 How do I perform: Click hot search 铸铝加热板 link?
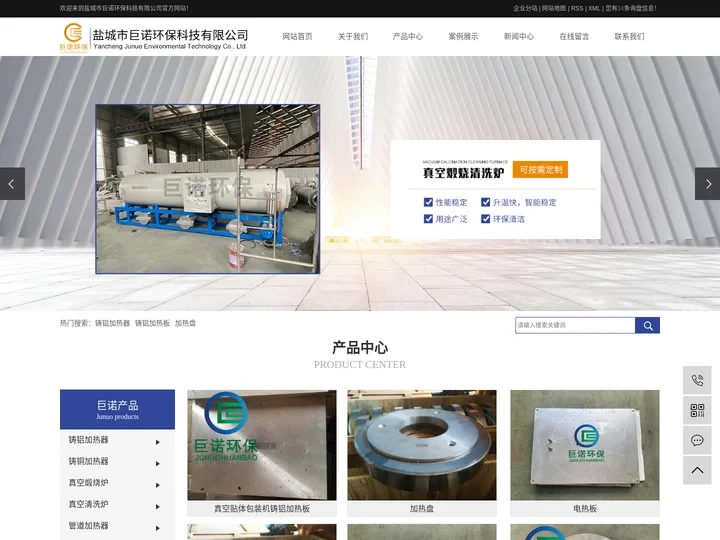coord(152,323)
